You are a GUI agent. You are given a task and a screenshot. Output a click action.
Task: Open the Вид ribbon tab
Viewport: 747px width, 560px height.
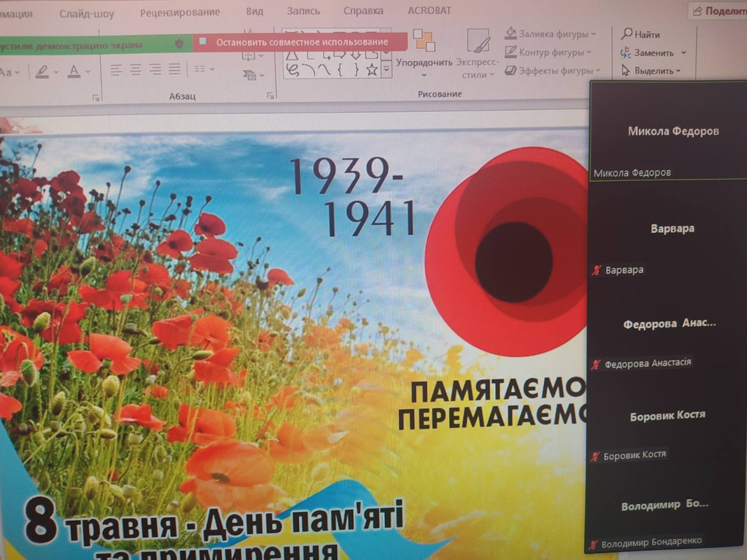click(x=255, y=11)
